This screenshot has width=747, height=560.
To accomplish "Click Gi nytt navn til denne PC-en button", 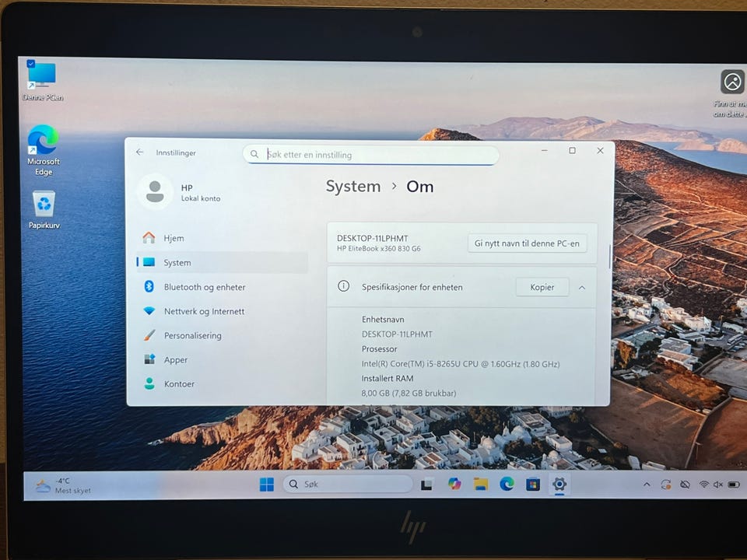I will (527, 243).
